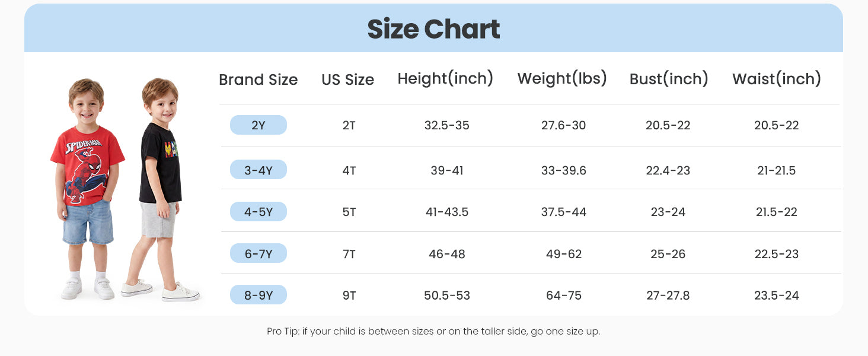Select the 27-27.8 bust value
868x356 pixels.
[668, 295]
